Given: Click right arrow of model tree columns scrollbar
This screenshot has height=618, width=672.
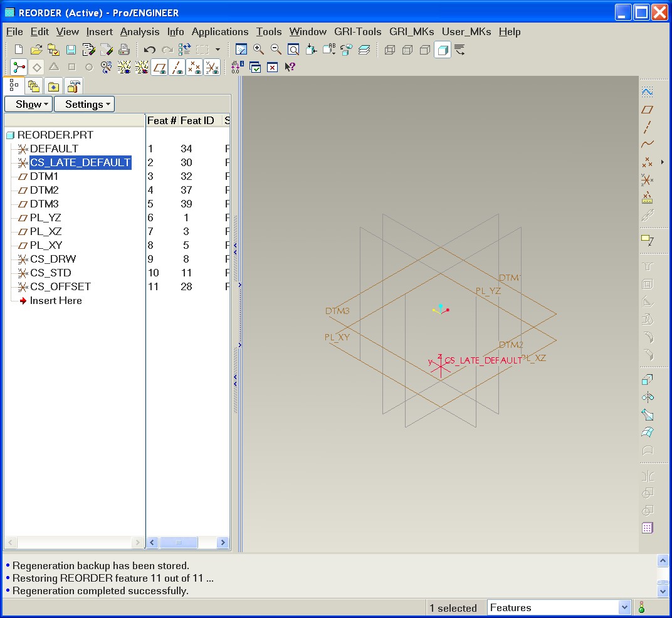Looking at the screenshot, I should (223, 542).
